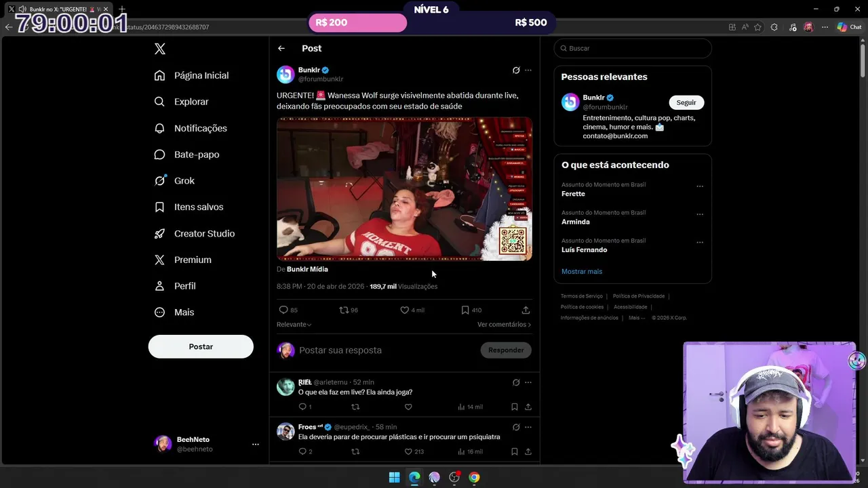Like the RIEL comment
868x488 pixels.
point(408,407)
